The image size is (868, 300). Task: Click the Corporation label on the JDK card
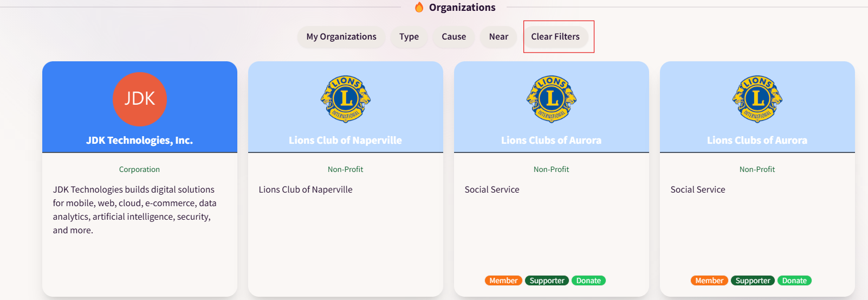tap(139, 169)
